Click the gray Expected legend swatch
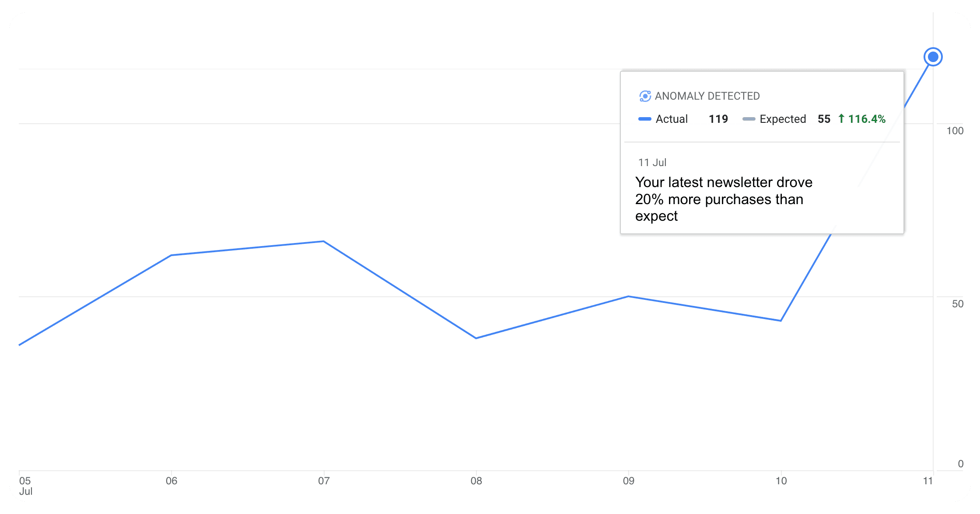This screenshot has width=980, height=514. [x=749, y=119]
